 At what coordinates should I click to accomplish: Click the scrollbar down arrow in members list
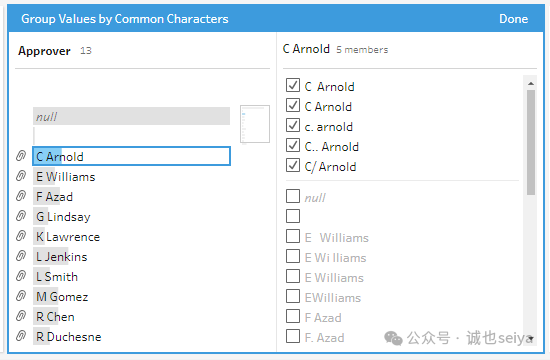[531, 339]
